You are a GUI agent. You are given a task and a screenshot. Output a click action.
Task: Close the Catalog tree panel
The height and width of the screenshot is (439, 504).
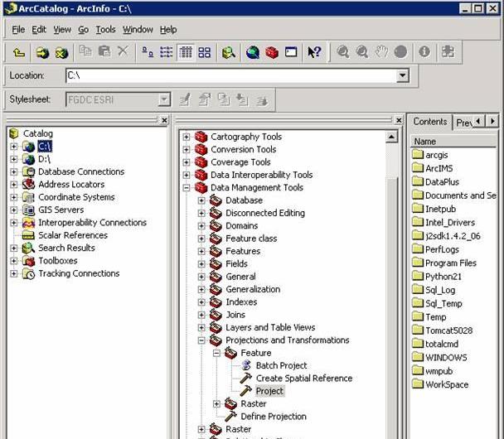[164, 120]
